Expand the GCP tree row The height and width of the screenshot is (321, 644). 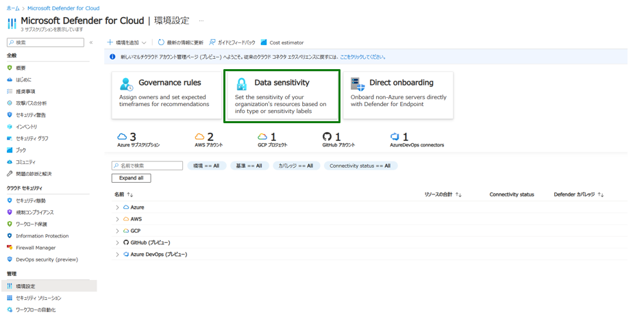point(117,231)
